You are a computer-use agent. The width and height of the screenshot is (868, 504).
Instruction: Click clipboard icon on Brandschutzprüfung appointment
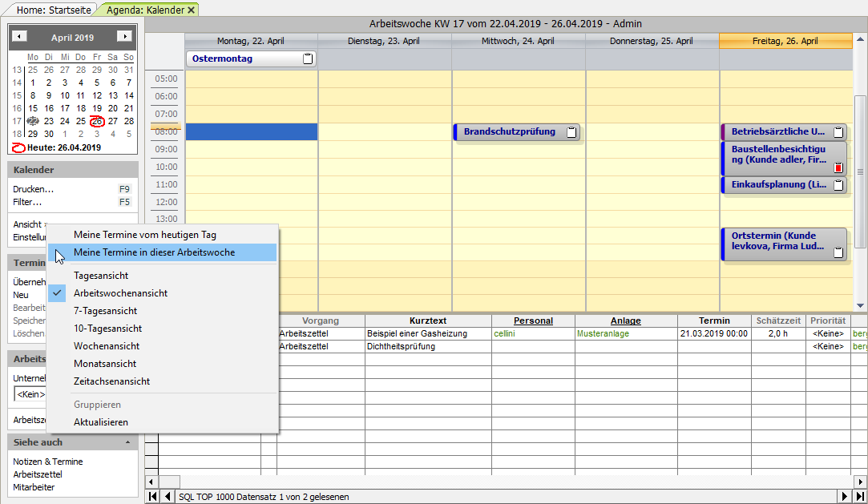[x=571, y=132]
